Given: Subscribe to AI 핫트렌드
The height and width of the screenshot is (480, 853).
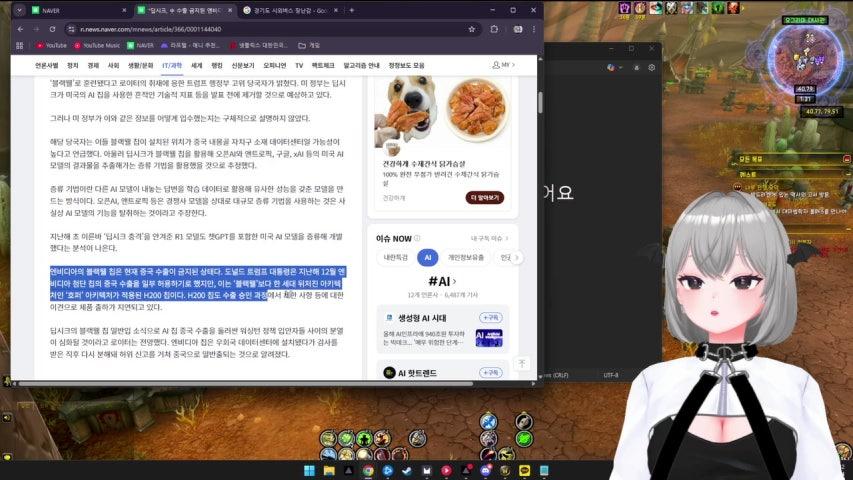Looking at the screenshot, I should click(x=491, y=372).
